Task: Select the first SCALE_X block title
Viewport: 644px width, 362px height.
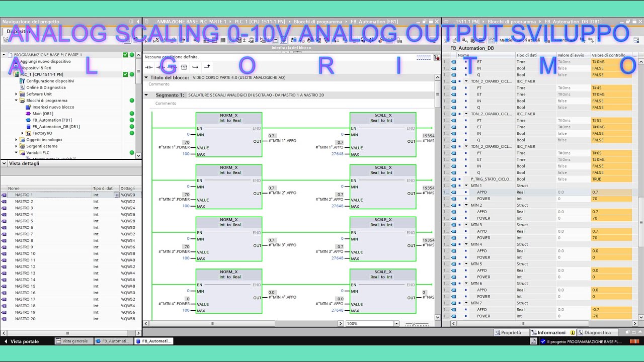Action: 383,115
